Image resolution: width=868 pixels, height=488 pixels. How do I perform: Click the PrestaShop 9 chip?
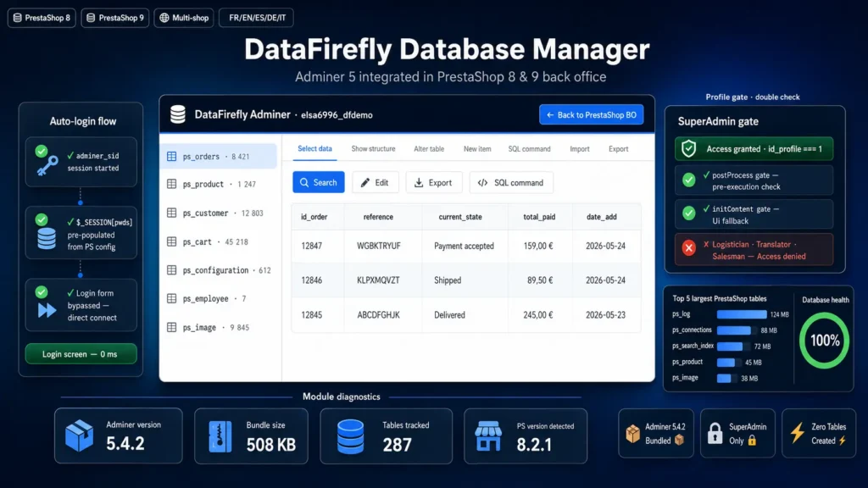pyautogui.click(x=115, y=18)
